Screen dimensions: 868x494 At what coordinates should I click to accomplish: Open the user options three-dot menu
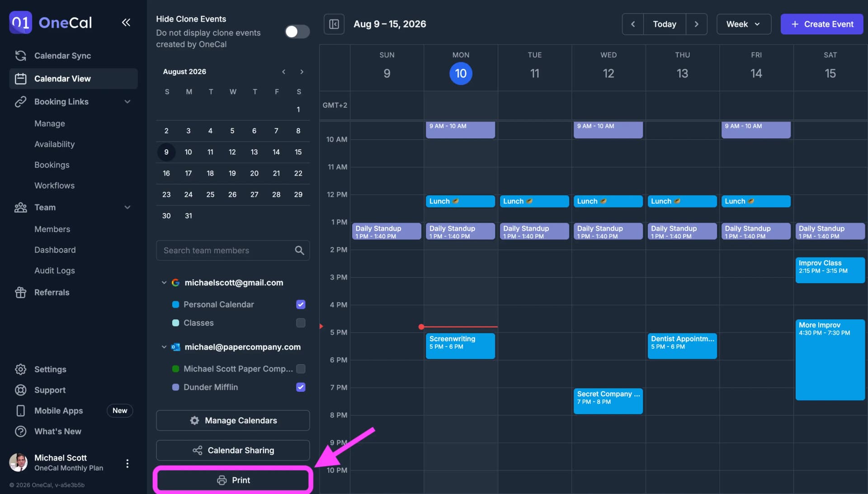127,463
